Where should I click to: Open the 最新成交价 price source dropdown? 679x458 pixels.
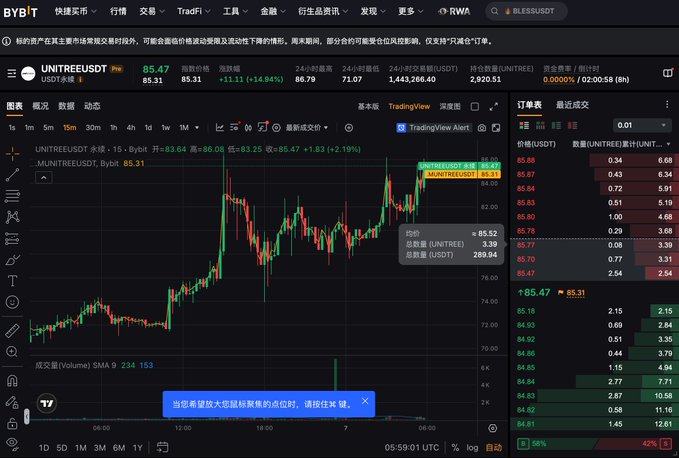307,128
